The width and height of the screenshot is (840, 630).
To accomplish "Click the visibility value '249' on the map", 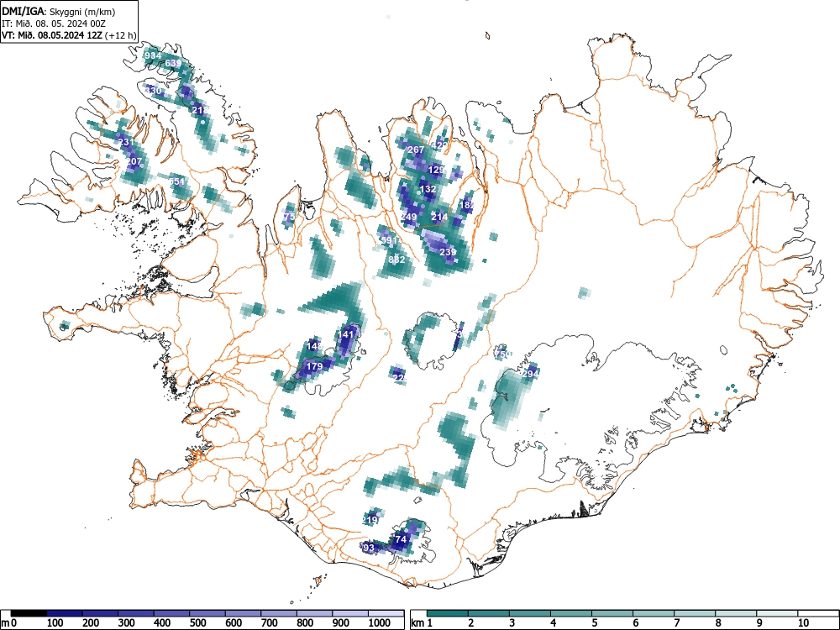I will pyautogui.click(x=409, y=217).
